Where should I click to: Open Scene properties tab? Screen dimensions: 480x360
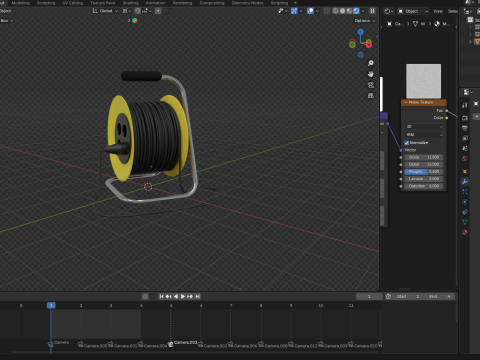point(465,148)
